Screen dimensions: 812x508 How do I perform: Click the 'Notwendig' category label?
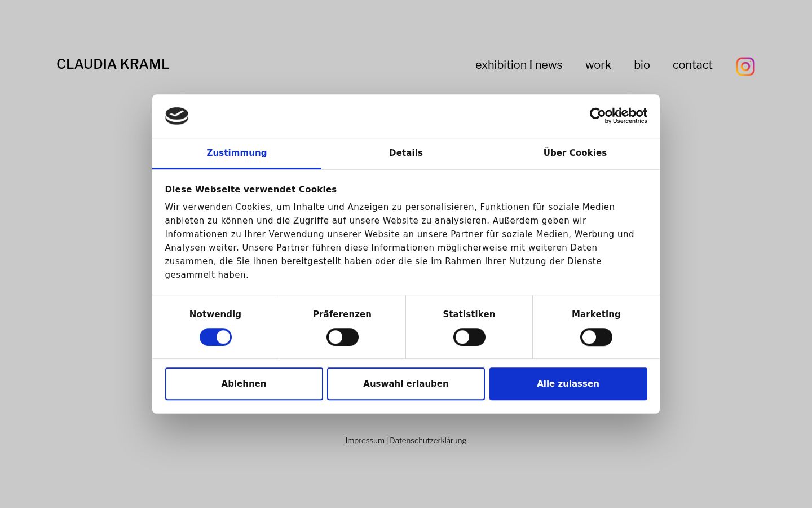click(215, 314)
